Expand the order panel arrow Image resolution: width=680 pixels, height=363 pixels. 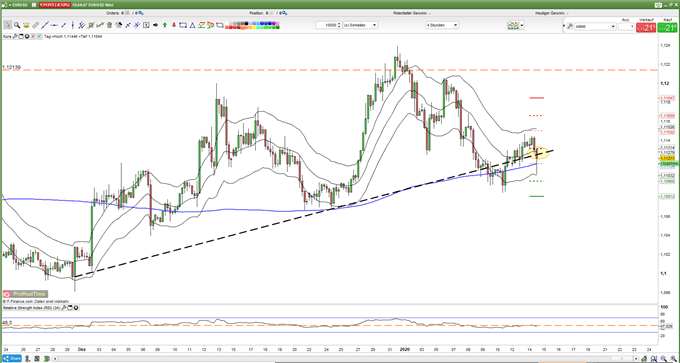(x=564, y=26)
